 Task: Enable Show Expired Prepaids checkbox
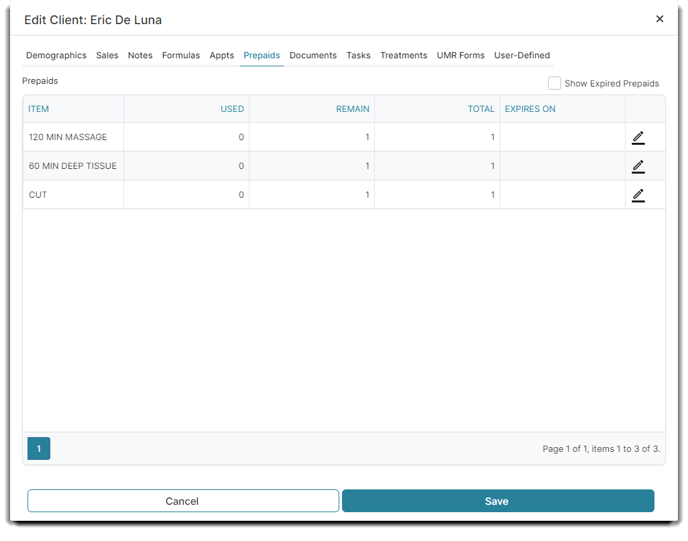pyautogui.click(x=554, y=83)
